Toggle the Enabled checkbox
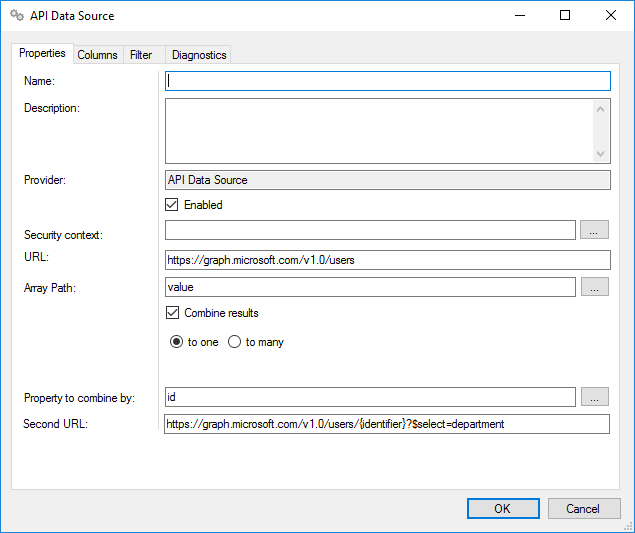This screenshot has width=635, height=533. pyautogui.click(x=173, y=205)
